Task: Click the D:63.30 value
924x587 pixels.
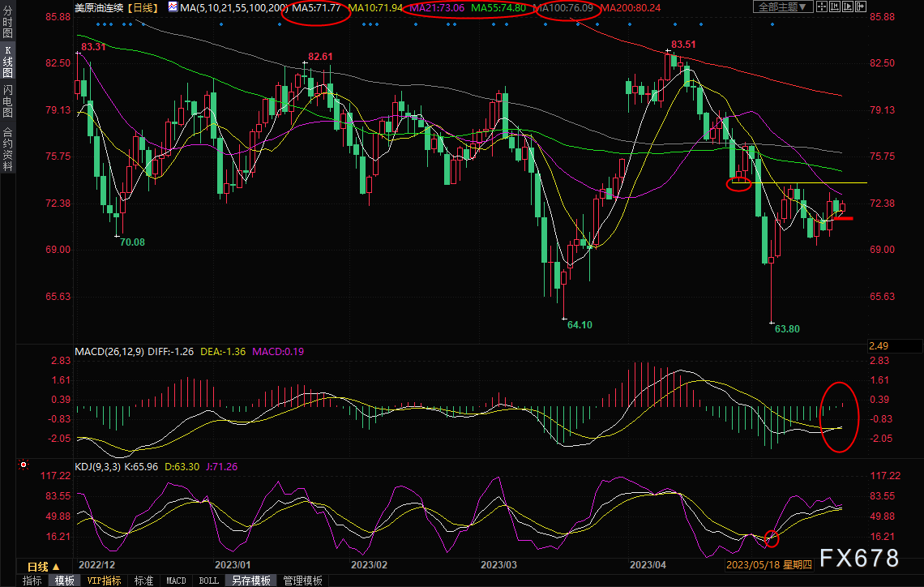Action: coord(182,466)
